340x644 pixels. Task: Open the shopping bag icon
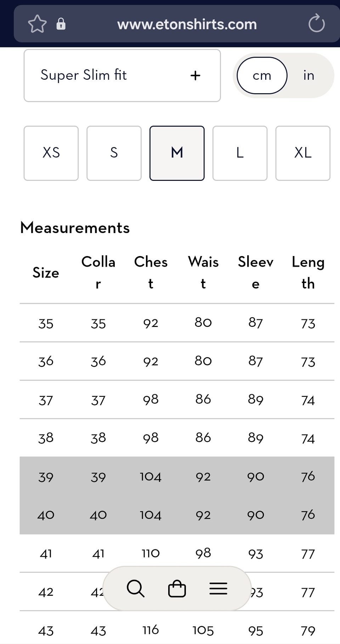177,589
